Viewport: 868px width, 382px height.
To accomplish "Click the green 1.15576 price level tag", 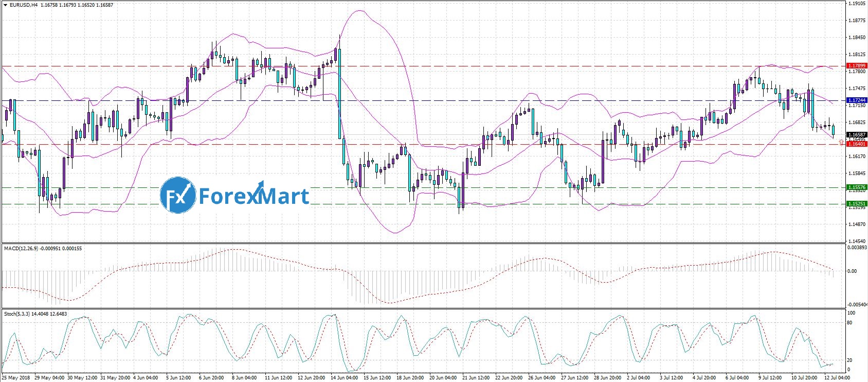I will pyautogui.click(x=857, y=187).
